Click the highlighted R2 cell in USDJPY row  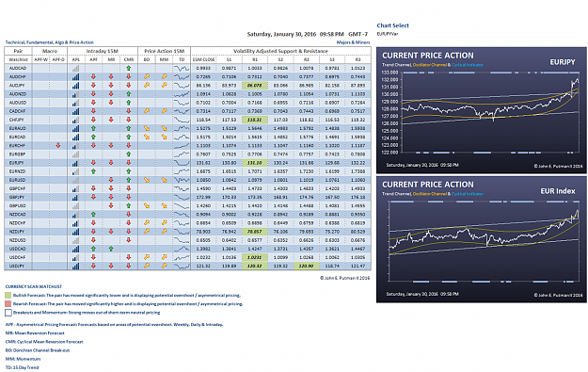[307, 267]
